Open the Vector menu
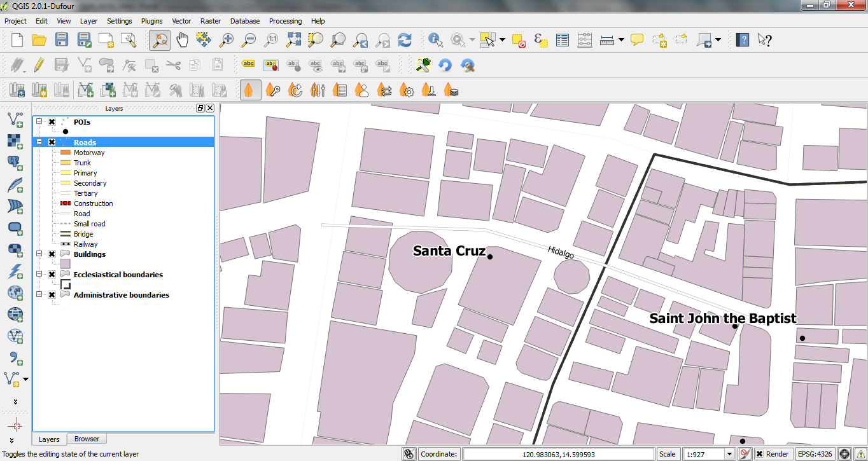Viewport: 868px width, 461px height. point(181,21)
